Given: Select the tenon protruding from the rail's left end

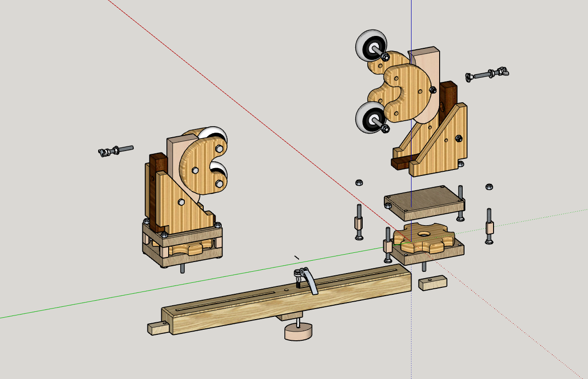Looking at the screenshot, I should pos(159,328).
